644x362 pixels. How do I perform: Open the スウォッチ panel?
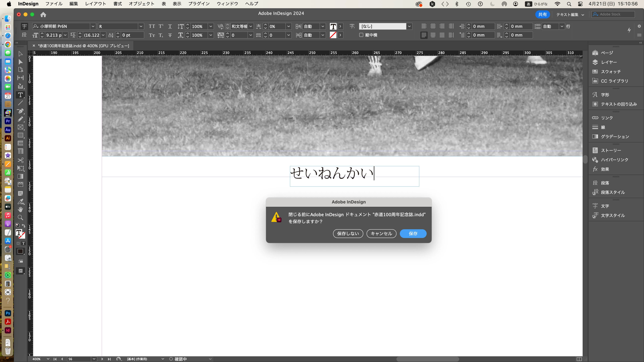pos(610,72)
